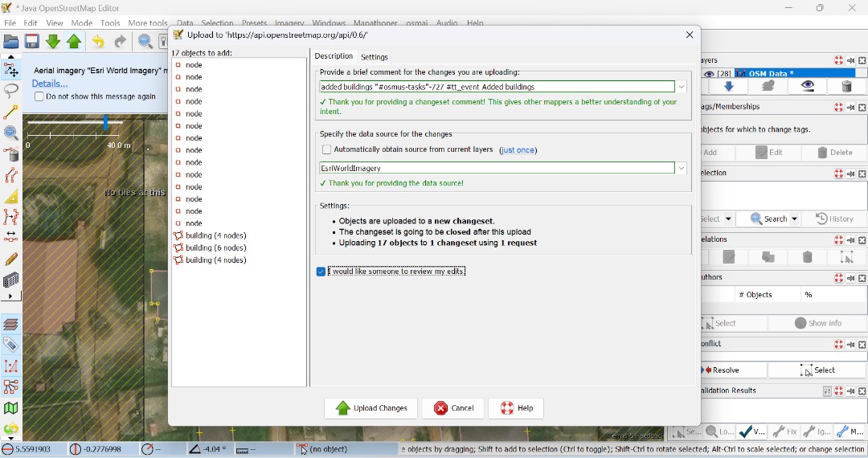Enable Automatically obtain source from current layers
Image resolution: width=868 pixels, height=458 pixels.
(x=326, y=149)
